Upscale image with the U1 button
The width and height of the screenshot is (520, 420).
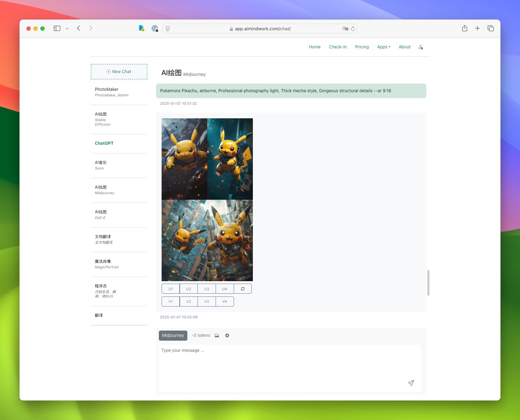(171, 289)
